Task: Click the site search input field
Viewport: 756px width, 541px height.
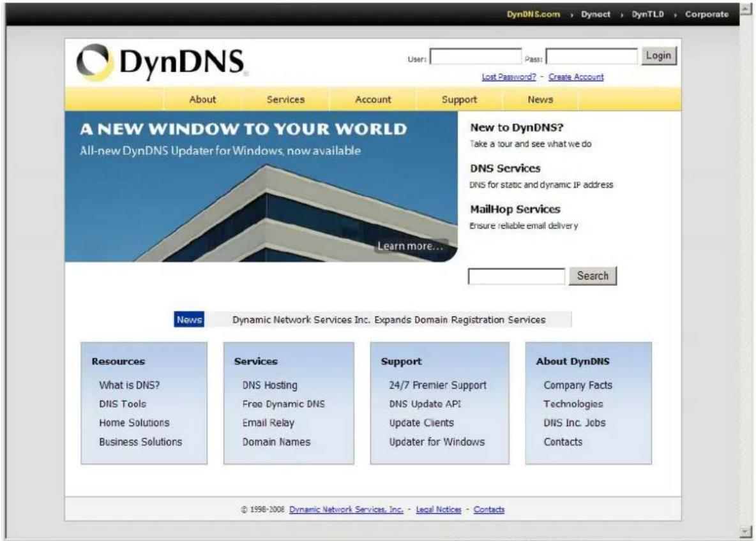Action: pos(517,276)
